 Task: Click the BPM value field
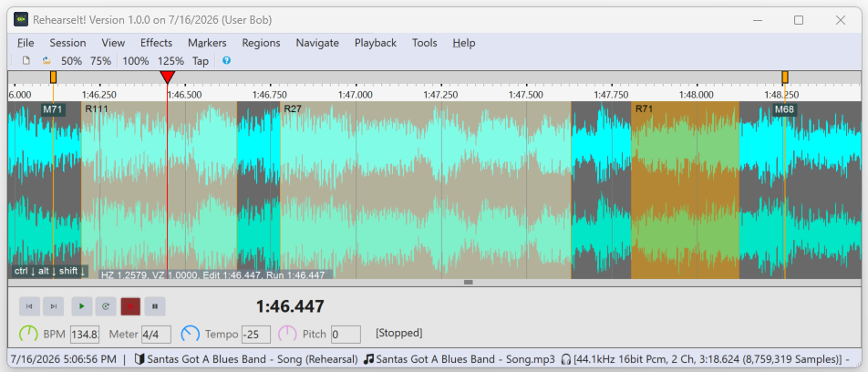coord(85,335)
